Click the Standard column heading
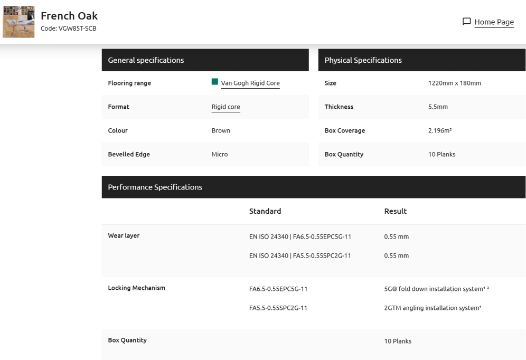The image size is (526, 360). 265,211
